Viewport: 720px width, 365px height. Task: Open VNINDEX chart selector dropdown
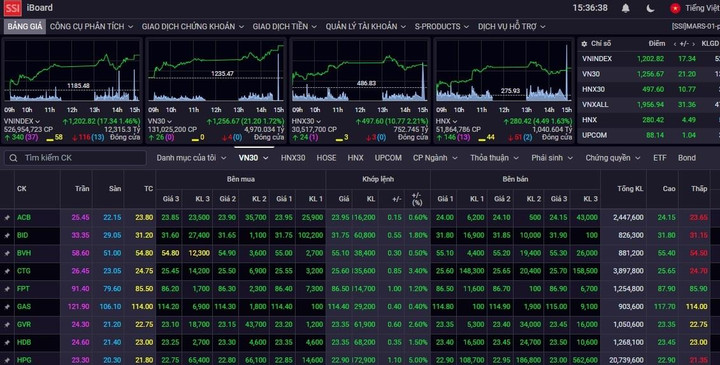click(22, 121)
